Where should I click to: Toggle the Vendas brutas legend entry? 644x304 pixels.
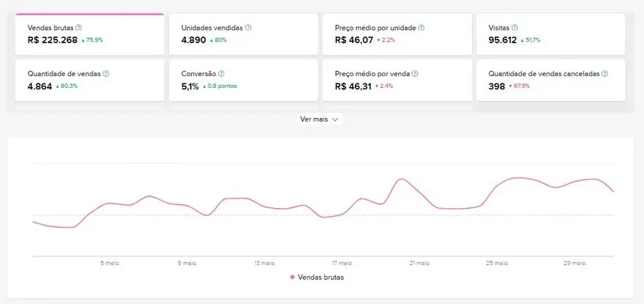(x=317, y=277)
